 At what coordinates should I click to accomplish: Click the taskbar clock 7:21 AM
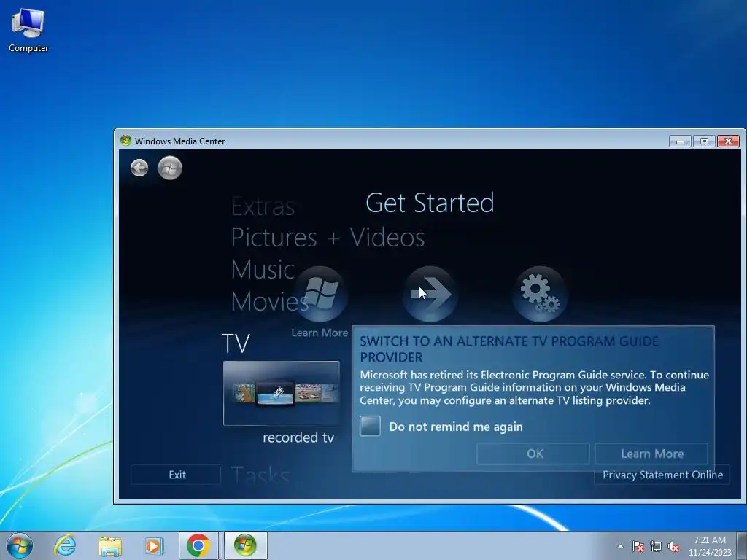point(709,546)
